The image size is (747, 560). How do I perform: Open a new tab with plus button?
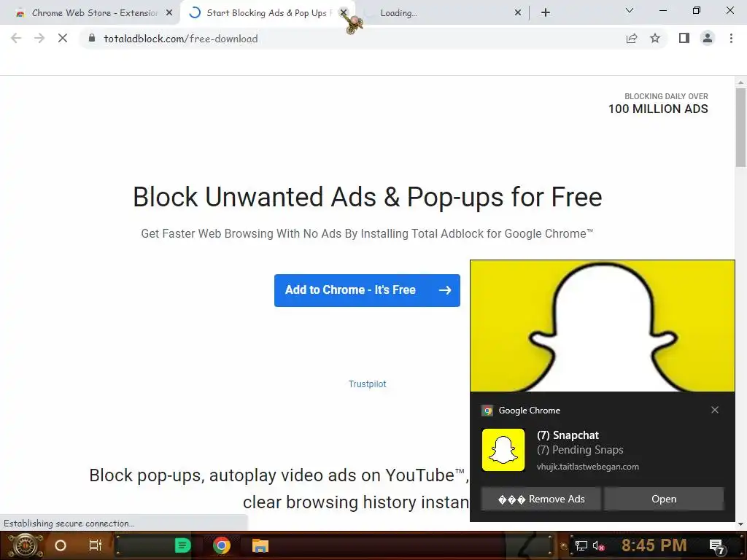[x=546, y=13]
